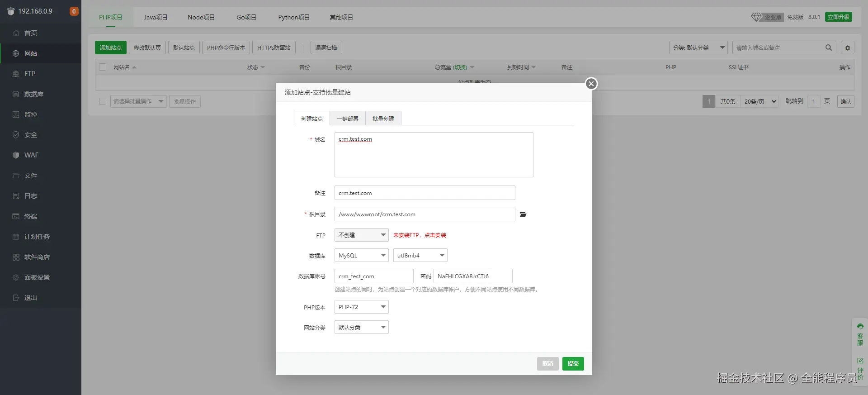The width and height of the screenshot is (868, 395).
Task: Open the 日志 logs sidebar item
Action: [x=41, y=196]
